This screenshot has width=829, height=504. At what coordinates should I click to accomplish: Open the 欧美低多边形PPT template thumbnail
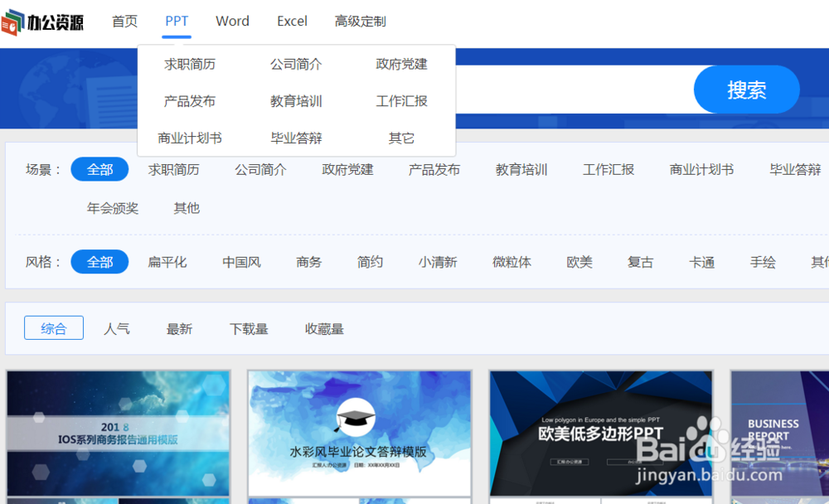(x=600, y=434)
